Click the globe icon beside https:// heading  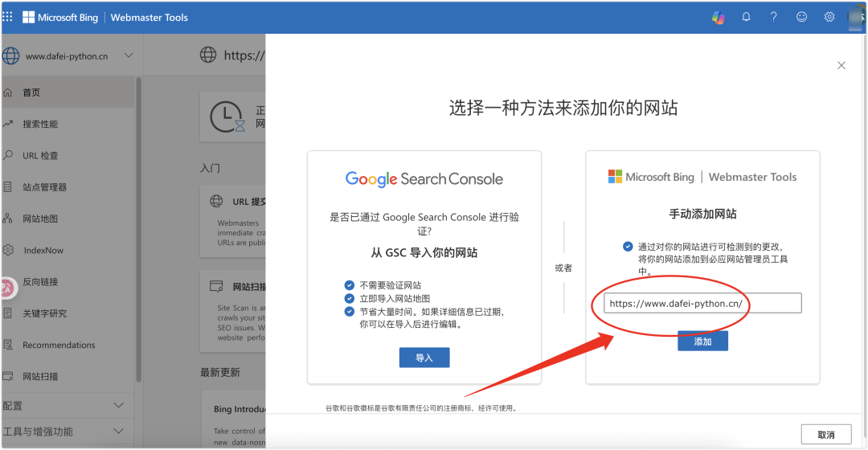[x=208, y=55]
